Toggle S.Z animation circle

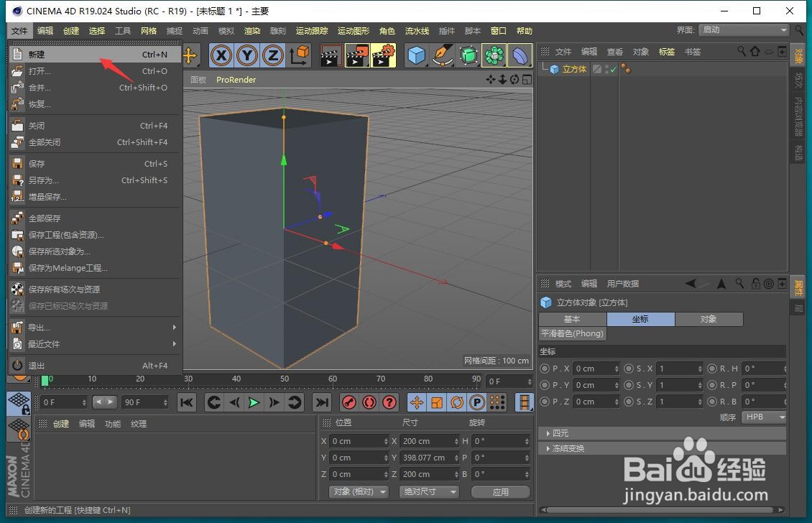629,402
